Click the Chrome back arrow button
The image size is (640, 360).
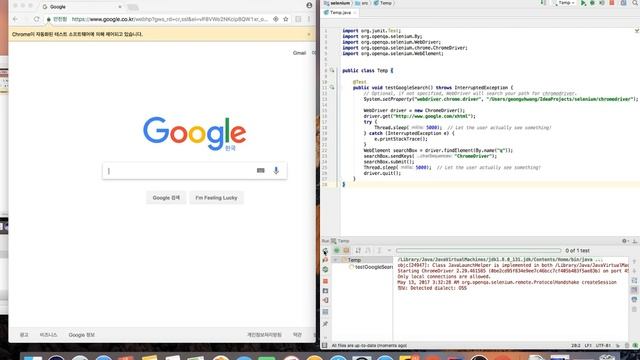pyautogui.click(x=16, y=19)
